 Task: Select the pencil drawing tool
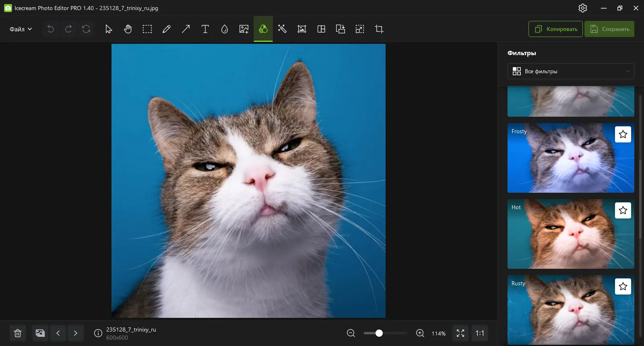point(167,29)
